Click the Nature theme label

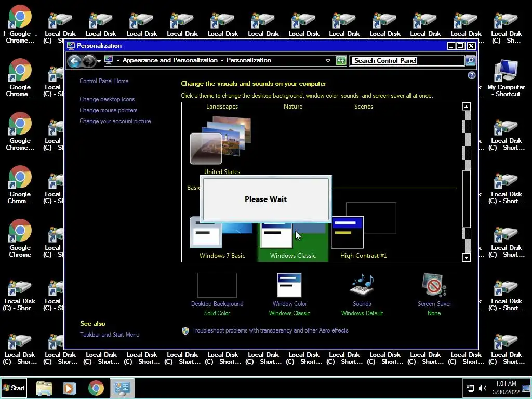(293, 107)
